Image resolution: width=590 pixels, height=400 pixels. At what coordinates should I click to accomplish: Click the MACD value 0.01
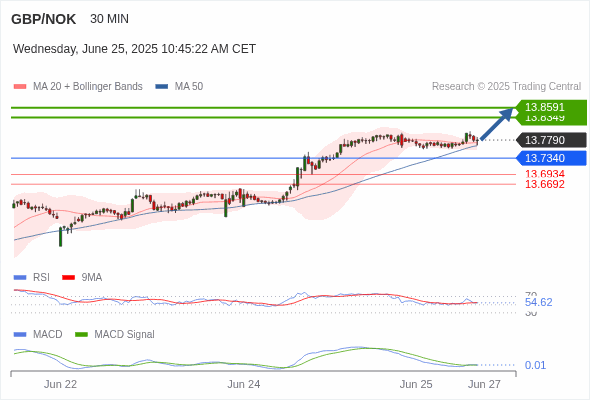pyautogui.click(x=535, y=365)
